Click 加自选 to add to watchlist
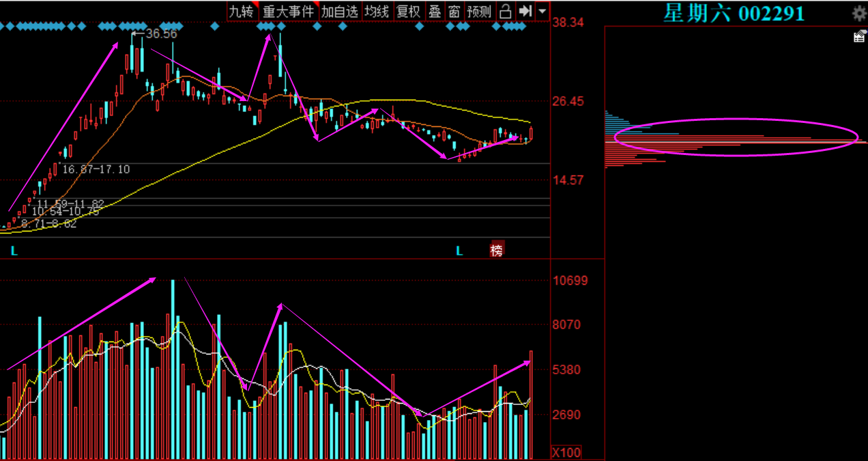The image size is (868, 461). [x=339, y=11]
